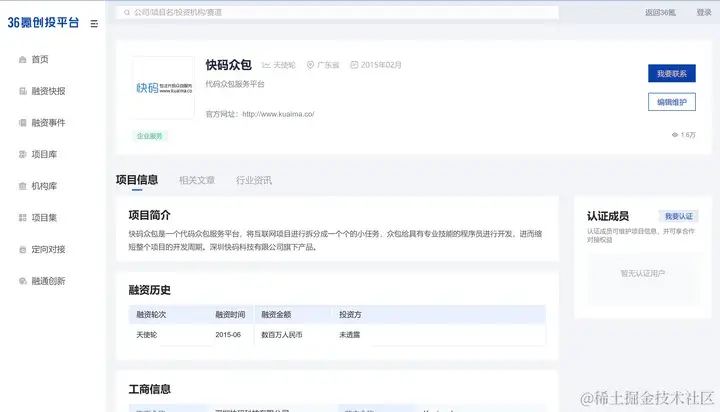This screenshot has height=412, width=720.
Task: Click the 我要联系 button
Action: [x=672, y=73]
